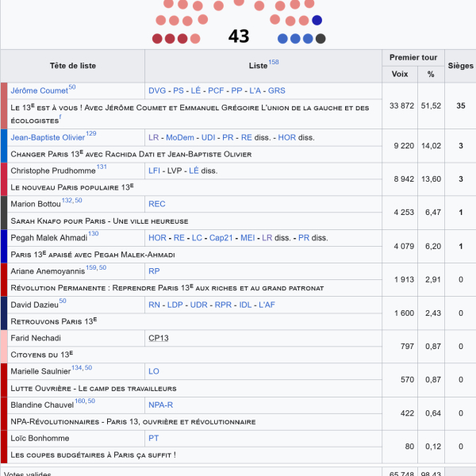Click the CP13 list label
The height and width of the screenshot is (476, 476).
pos(159,338)
